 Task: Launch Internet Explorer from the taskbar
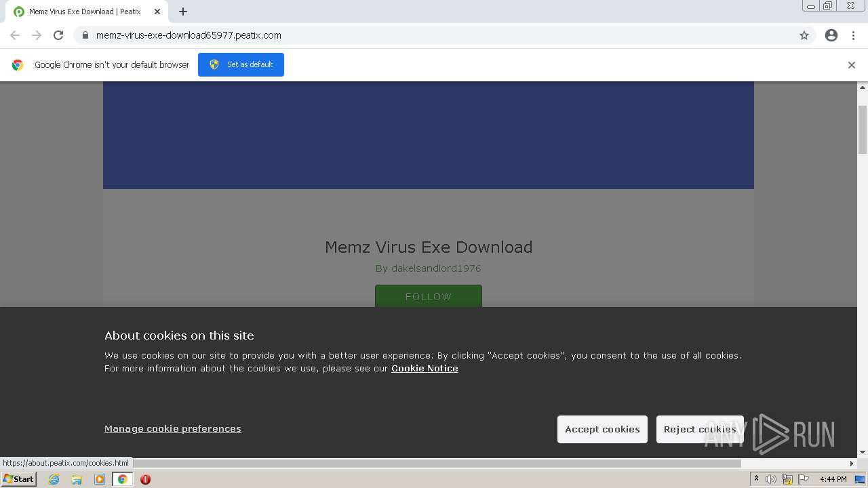tap(54, 479)
